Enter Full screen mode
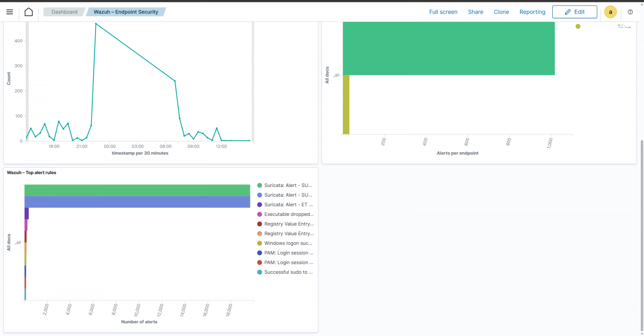The image size is (644, 336). 443,12
